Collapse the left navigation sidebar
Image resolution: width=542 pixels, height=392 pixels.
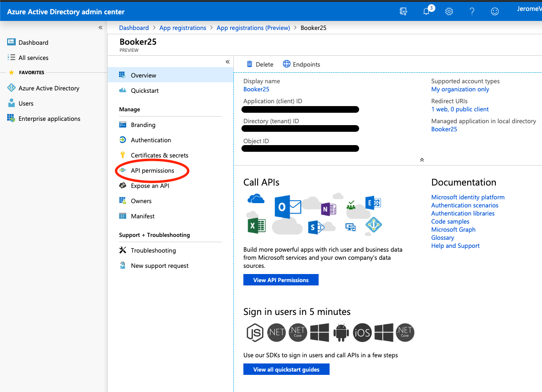click(100, 28)
